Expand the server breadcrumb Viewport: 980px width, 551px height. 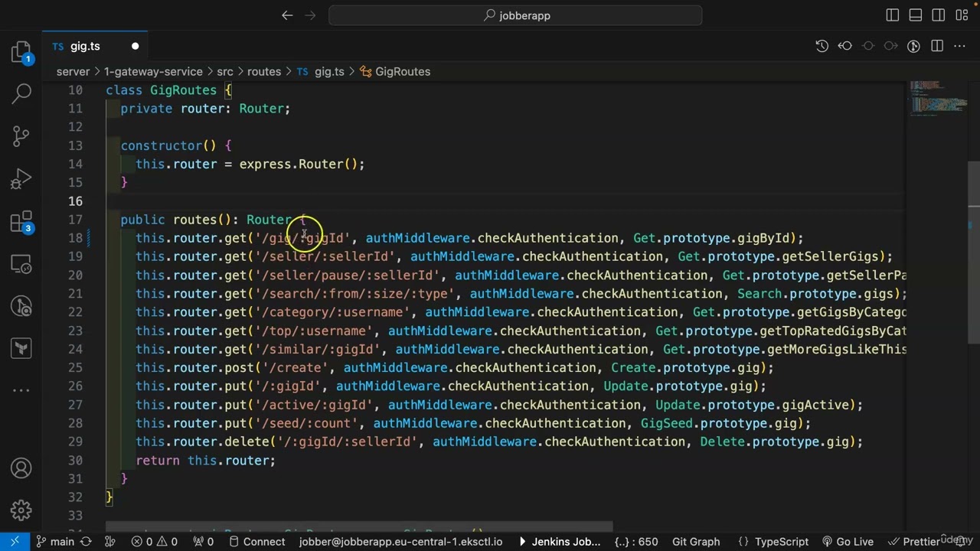click(x=73, y=71)
